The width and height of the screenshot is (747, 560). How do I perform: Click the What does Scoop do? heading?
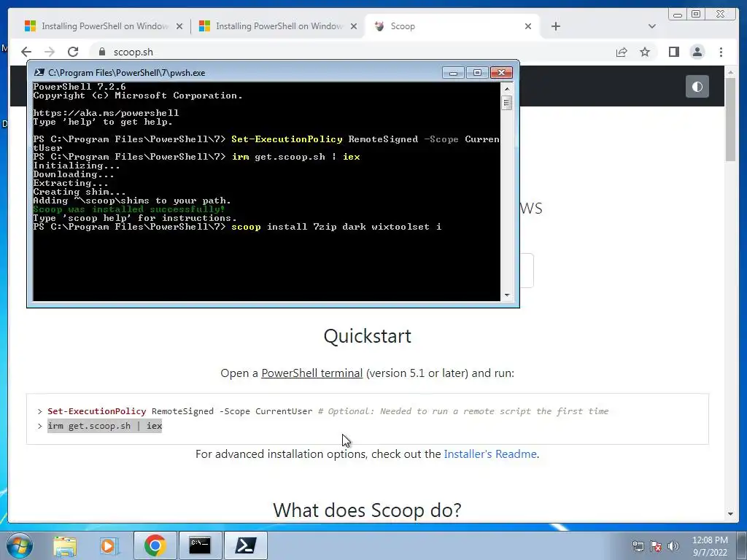(368, 510)
